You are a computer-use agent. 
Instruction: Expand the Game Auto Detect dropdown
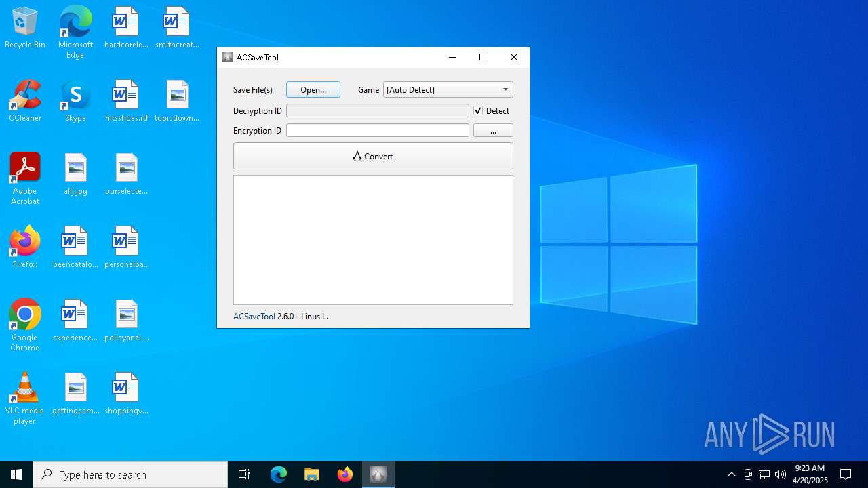(448, 89)
